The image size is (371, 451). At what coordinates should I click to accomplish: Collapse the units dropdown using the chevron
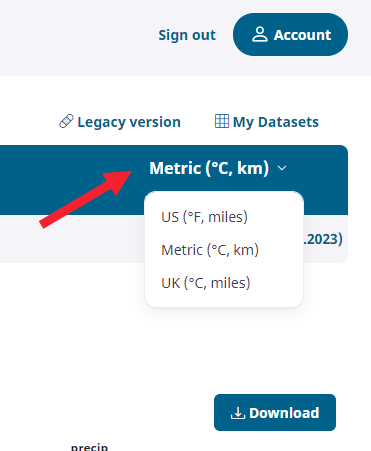coord(282,168)
